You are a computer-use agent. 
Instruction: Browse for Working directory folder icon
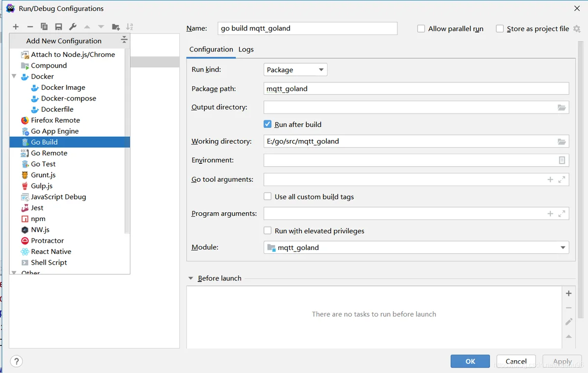(x=562, y=142)
